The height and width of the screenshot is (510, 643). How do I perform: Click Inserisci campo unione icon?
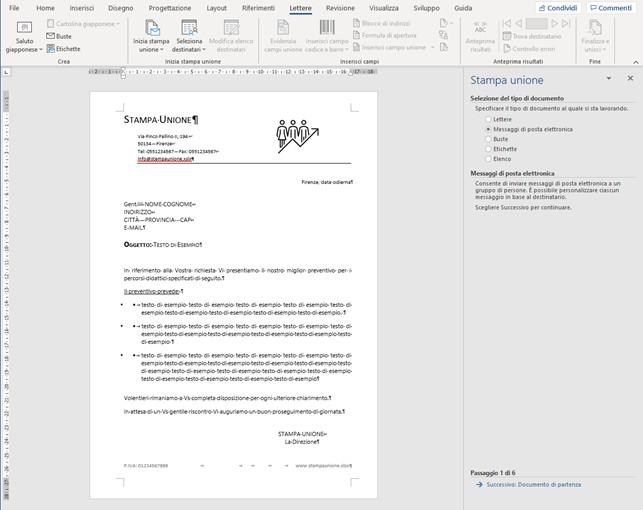click(356, 47)
